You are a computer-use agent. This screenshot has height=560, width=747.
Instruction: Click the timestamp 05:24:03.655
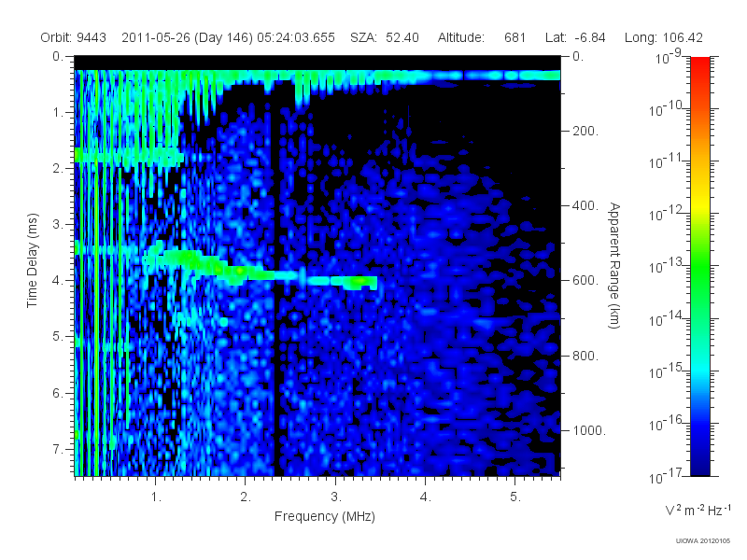(x=296, y=37)
